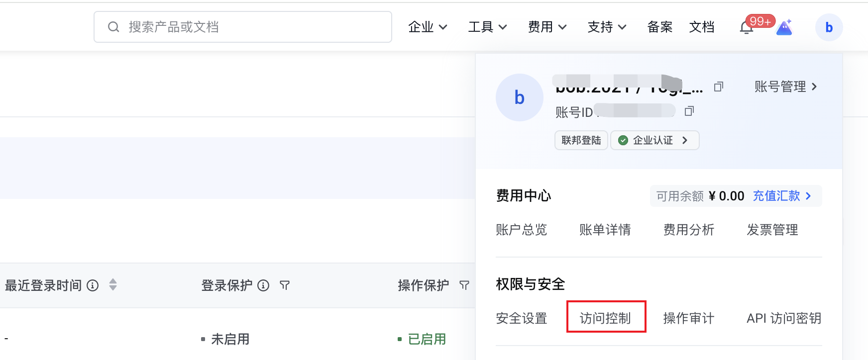Sort by 最近登录时间 using sort arrows
The width and height of the screenshot is (868, 360).
point(113,285)
